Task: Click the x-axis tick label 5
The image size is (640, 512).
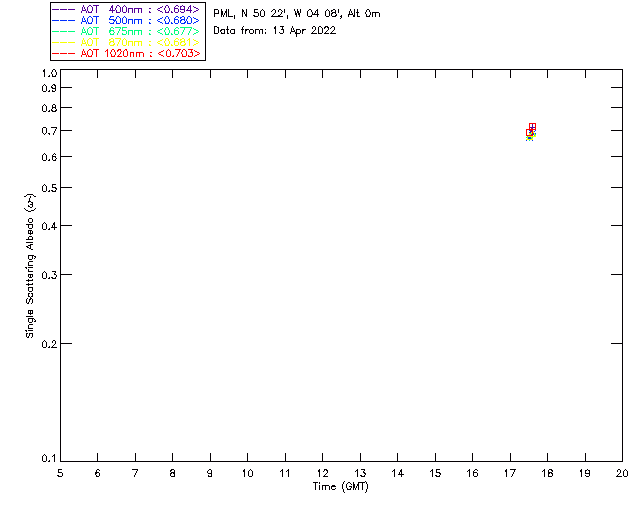Action: pyautogui.click(x=60, y=473)
